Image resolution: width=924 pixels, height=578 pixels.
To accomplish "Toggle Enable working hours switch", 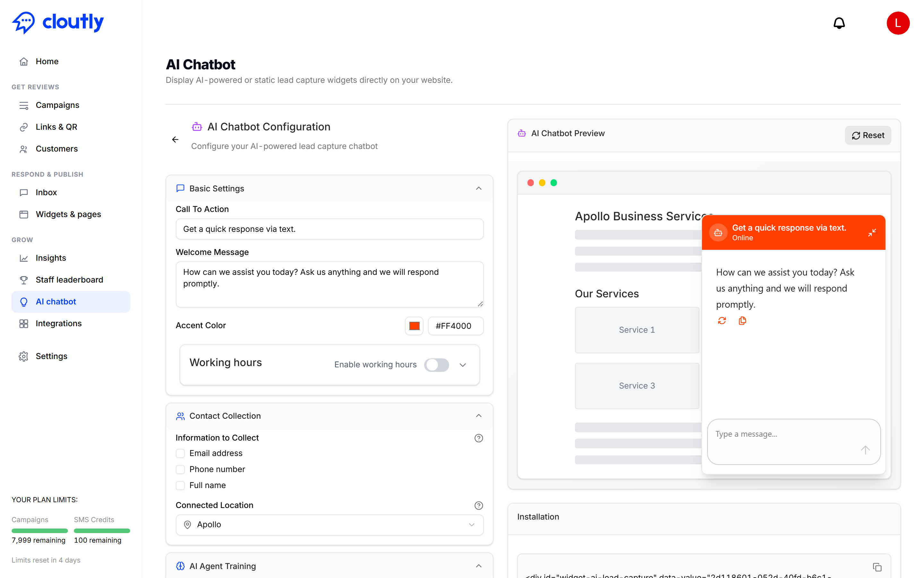I will pyautogui.click(x=436, y=365).
